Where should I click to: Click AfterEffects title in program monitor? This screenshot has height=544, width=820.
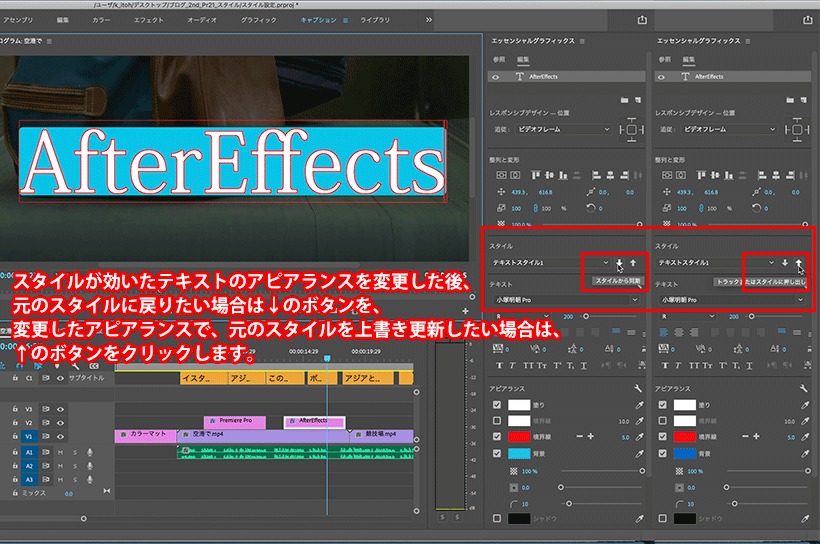tap(233, 162)
